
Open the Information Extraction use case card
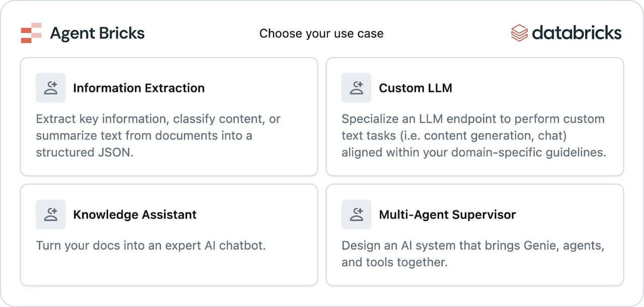(169, 117)
